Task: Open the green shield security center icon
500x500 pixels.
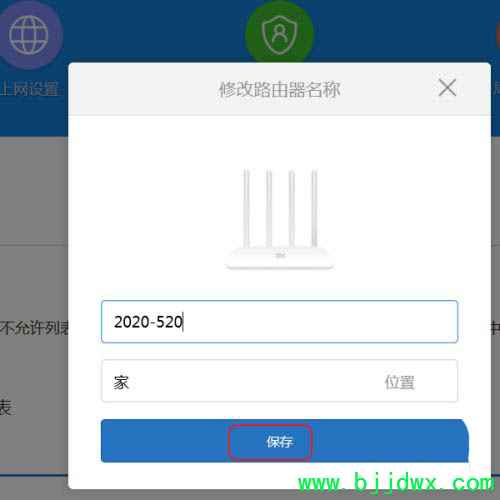Action: tap(279, 33)
